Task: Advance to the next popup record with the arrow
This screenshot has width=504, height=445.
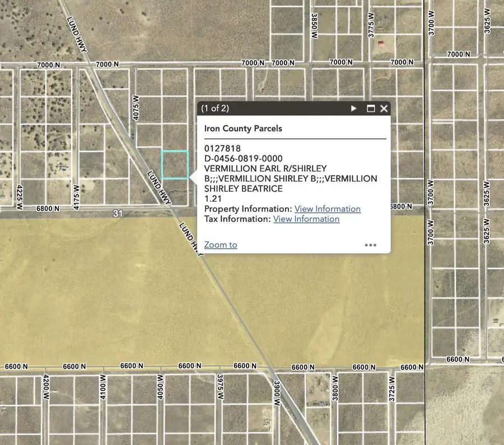Action: tap(354, 108)
